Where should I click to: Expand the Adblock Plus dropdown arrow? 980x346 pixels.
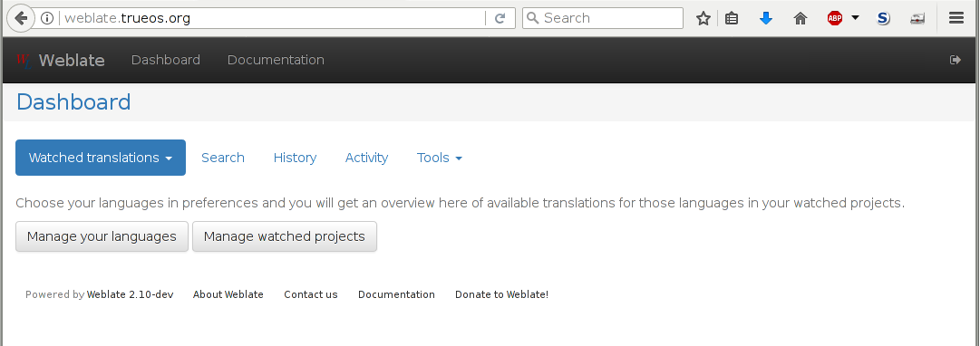point(855,18)
